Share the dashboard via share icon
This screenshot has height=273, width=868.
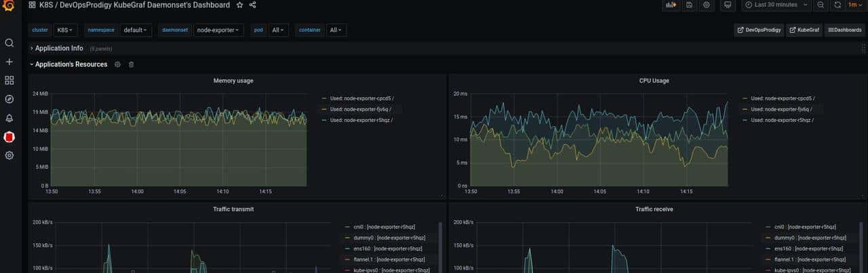[x=253, y=5]
